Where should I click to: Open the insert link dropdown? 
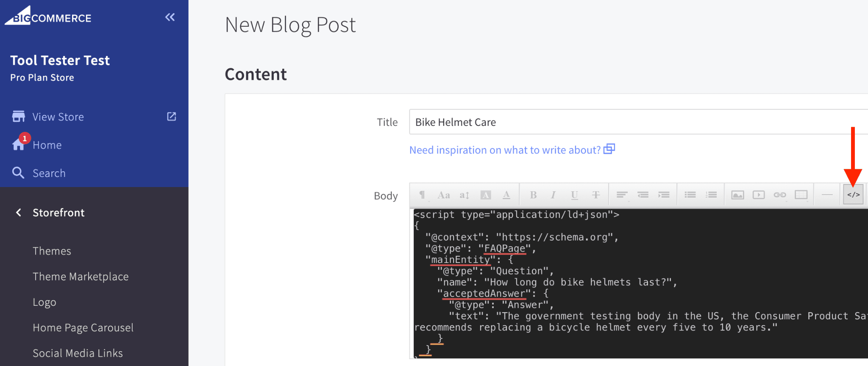[x=780, y=195]
